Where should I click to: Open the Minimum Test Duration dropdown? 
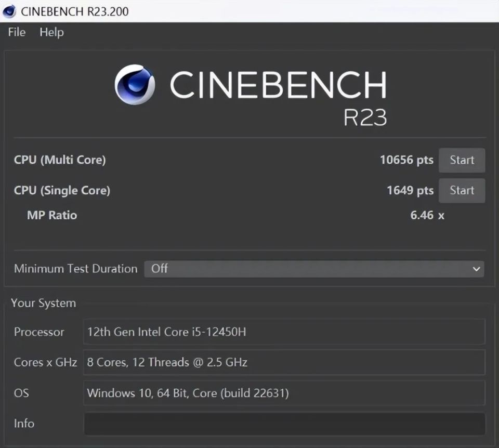(x=314, y=269)
